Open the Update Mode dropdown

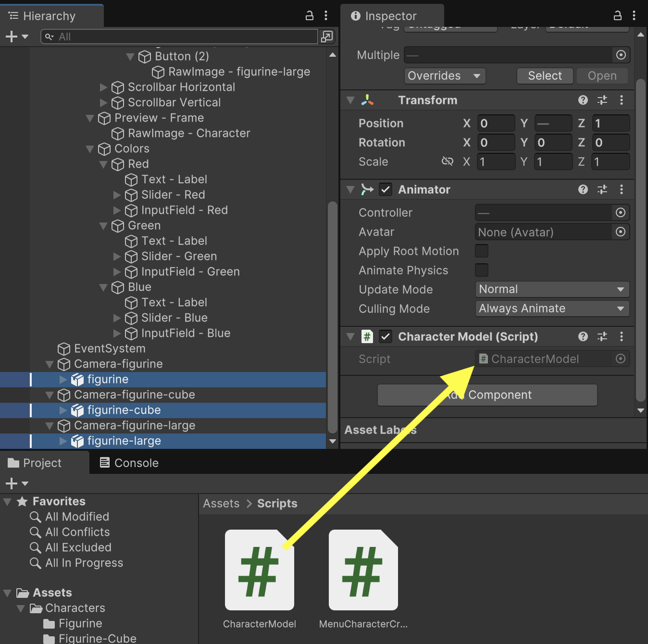pos(552,289)
